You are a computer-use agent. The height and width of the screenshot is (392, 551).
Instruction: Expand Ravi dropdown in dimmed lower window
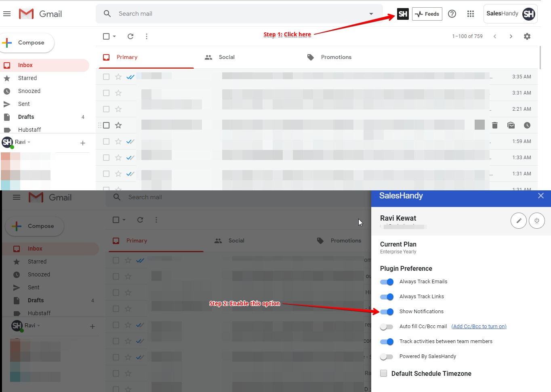38,326
